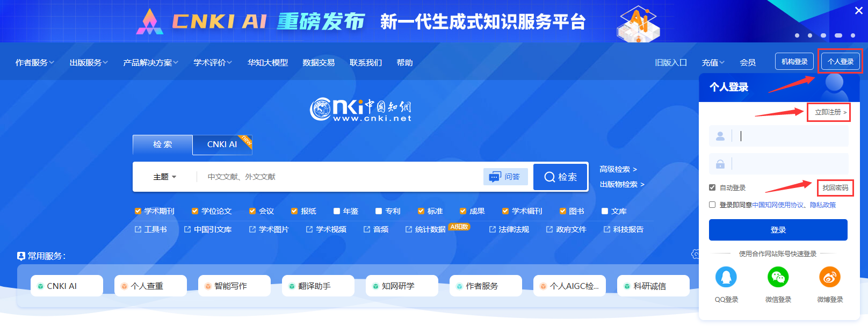Screen dimensions: 868x326
Task: Open 联系我们 in the nav bar
Action: [366, 63]
